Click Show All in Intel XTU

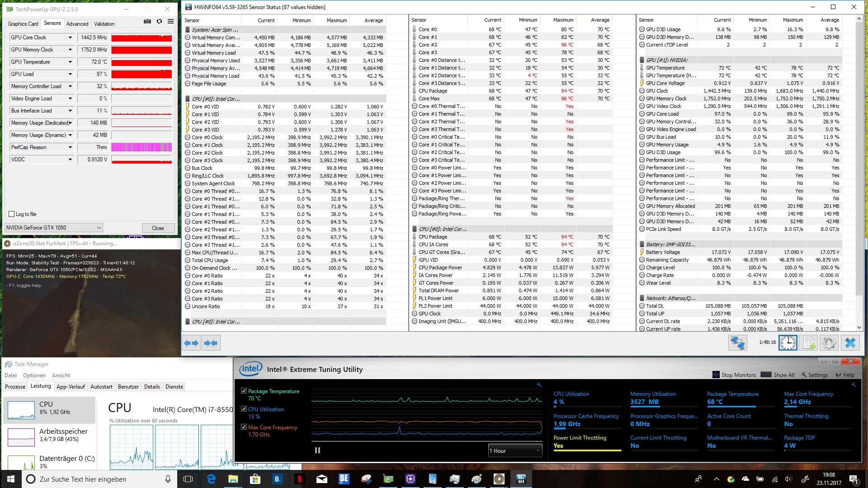click(778, 375)
